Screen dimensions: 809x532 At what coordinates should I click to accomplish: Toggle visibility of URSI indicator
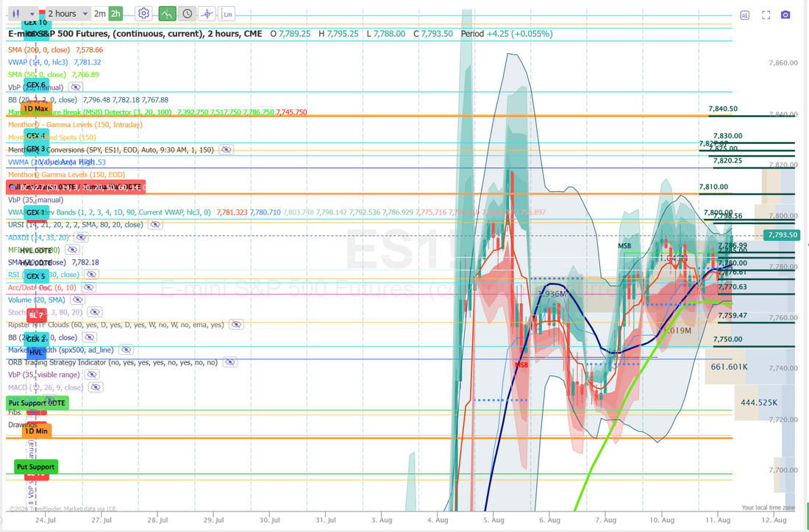(x=155, y=224)
